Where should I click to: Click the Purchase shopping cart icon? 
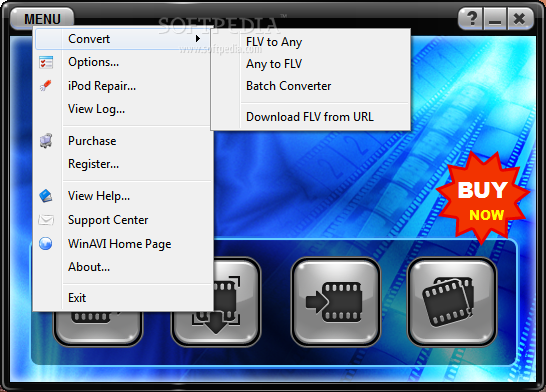click(46, 141)
